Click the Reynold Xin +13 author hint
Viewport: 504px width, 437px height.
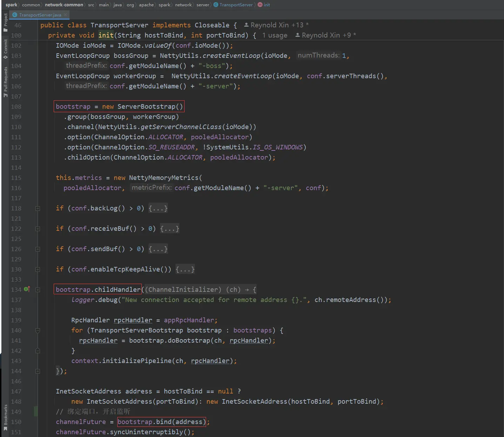pyautogui.click(x=276, y=25)
